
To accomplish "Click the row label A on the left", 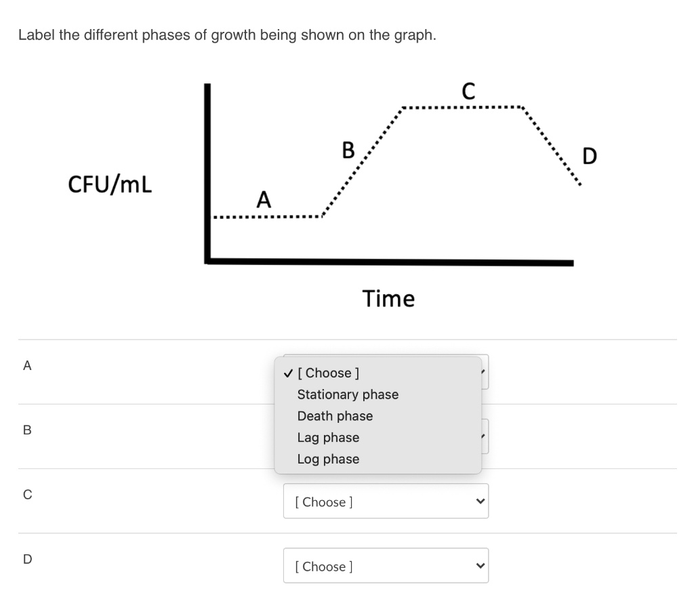I will coord(26,365).
